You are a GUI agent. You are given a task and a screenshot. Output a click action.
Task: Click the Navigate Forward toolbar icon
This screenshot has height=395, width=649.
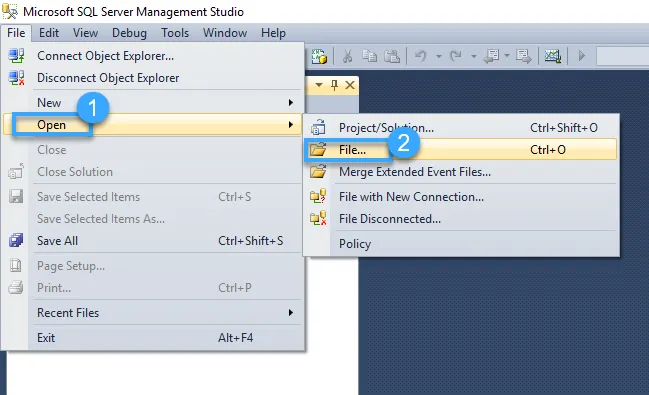click(x=524, y=56)
